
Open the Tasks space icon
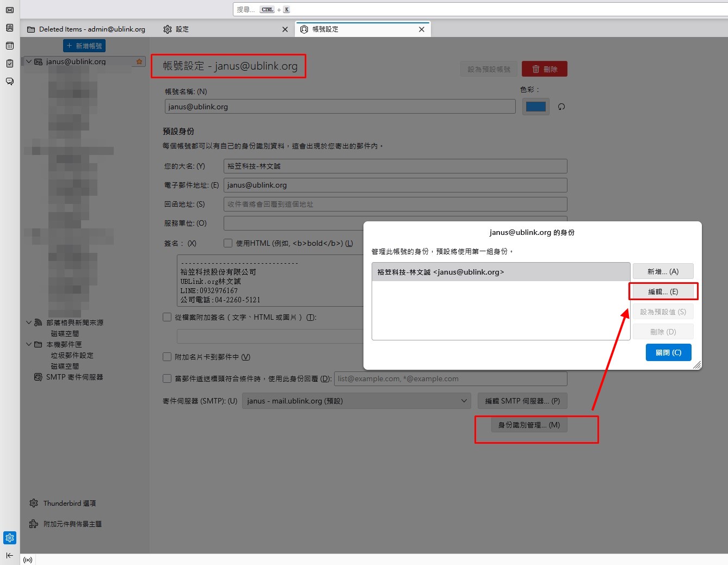tap(10, 64)
